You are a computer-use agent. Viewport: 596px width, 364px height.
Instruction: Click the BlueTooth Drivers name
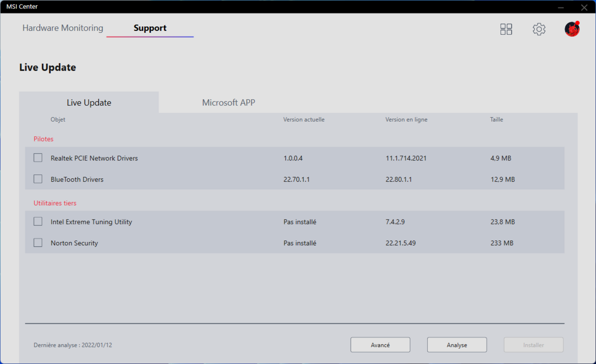click(x=77, y=179)
